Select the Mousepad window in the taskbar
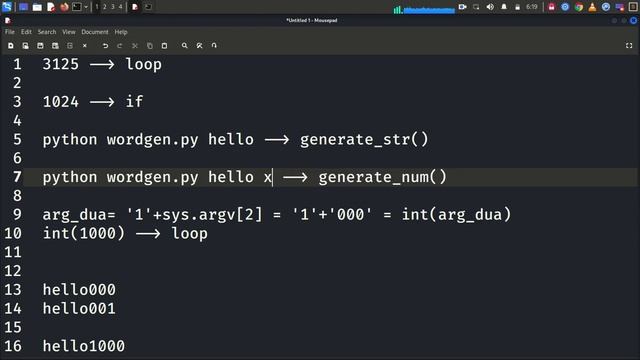This screenshot has height=360, width=640. (x=135, y=7)
